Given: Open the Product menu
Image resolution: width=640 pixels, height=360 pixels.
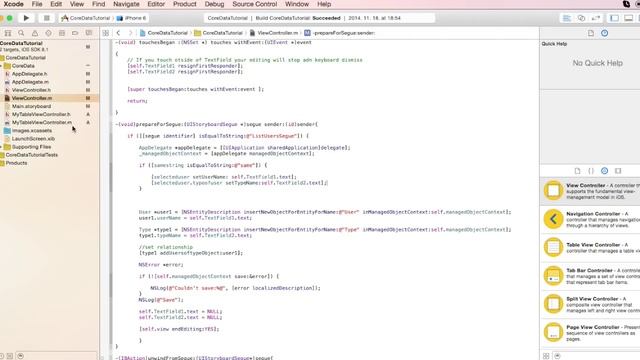Looking at the screenshot, I should click(x=184, y=4).
